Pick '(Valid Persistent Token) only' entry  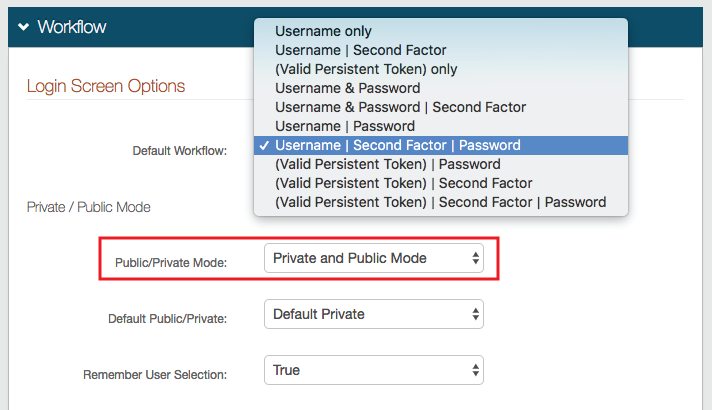pyautogui.click(x=365, y=69)
